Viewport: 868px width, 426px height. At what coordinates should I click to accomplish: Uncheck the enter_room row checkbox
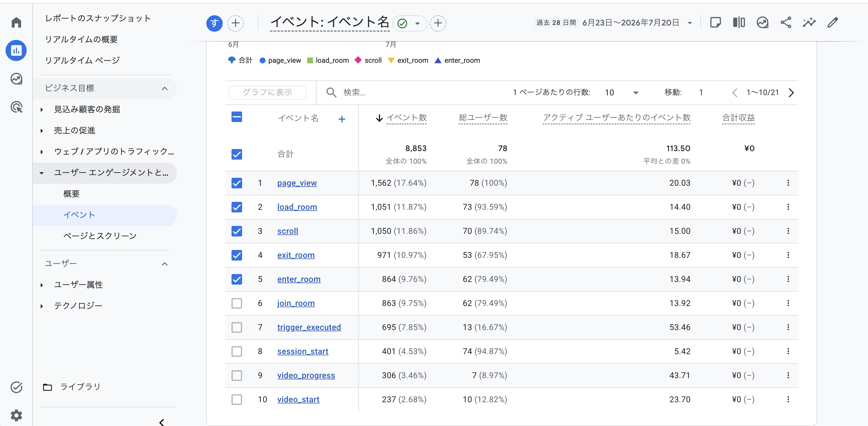(x=236, y=279)
